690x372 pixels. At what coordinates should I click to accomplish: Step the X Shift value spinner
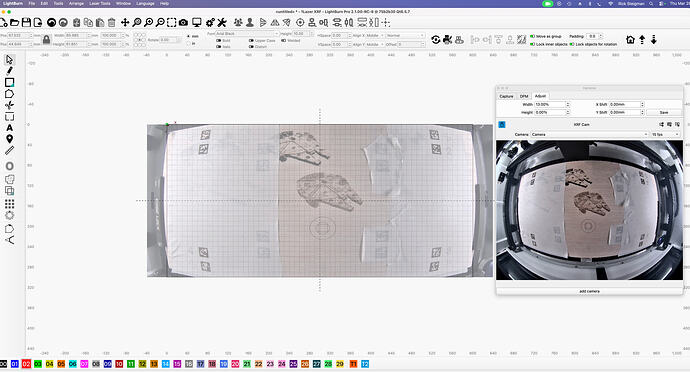[x=642, y=104]
